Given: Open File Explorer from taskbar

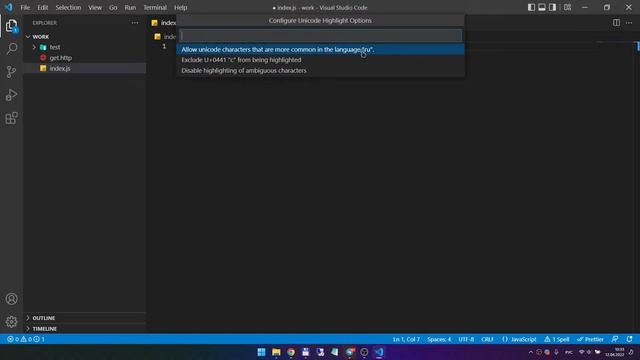Looking at the screenshot, I should [x=276, y=352].
